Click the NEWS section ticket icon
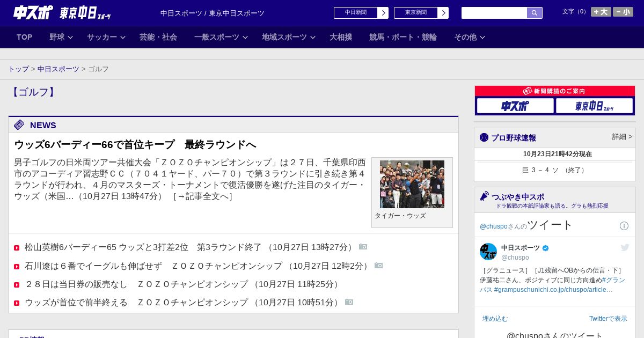 pos(19,125)
